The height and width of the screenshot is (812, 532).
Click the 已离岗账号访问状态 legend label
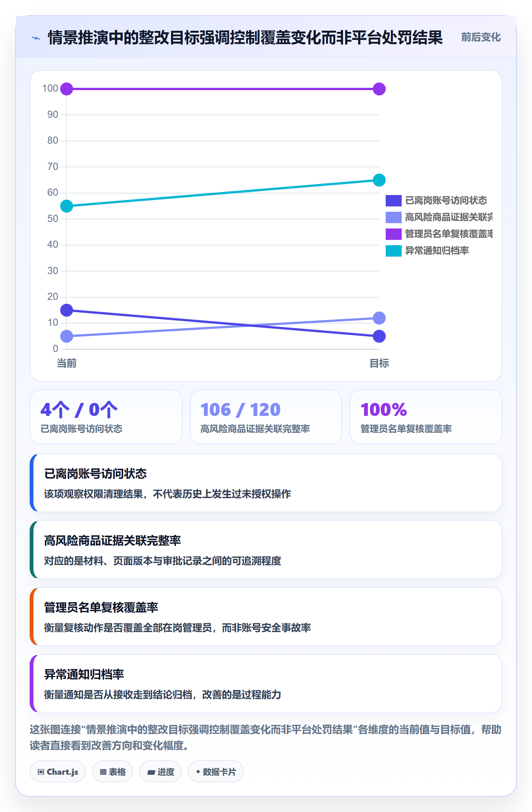click(x=446, y=200)
